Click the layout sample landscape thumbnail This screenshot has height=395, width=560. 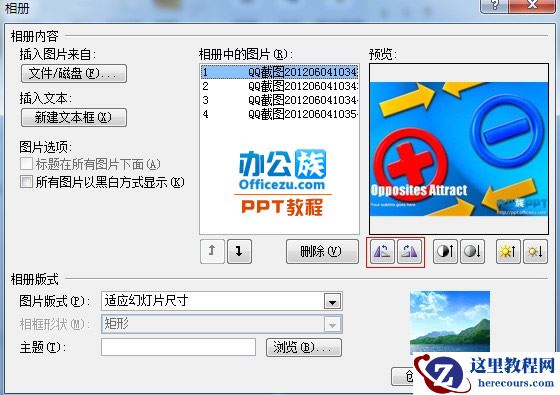(x=450, y=322)
